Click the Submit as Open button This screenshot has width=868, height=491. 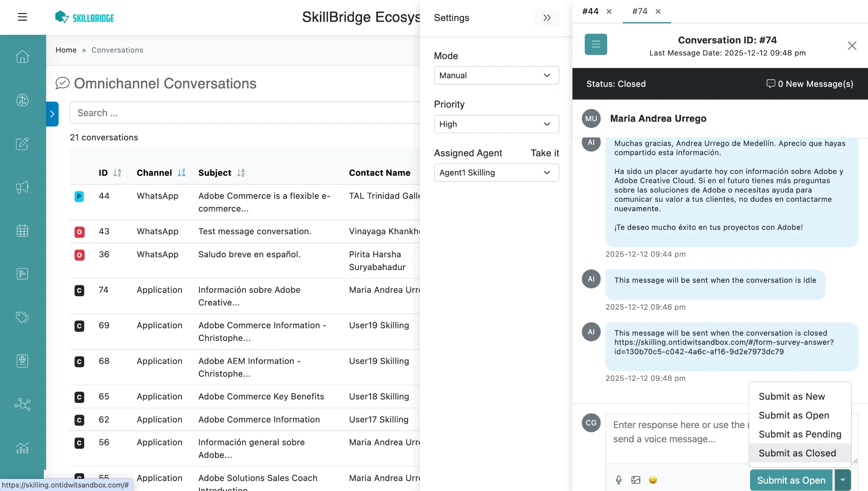click(791, 480)
